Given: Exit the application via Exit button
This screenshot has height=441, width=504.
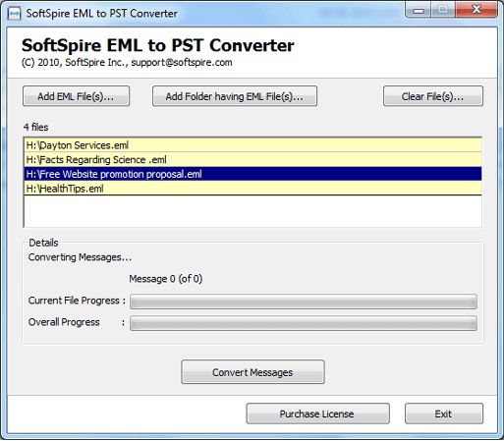Looking at the screenshot, I should click(x=444, y=413).
